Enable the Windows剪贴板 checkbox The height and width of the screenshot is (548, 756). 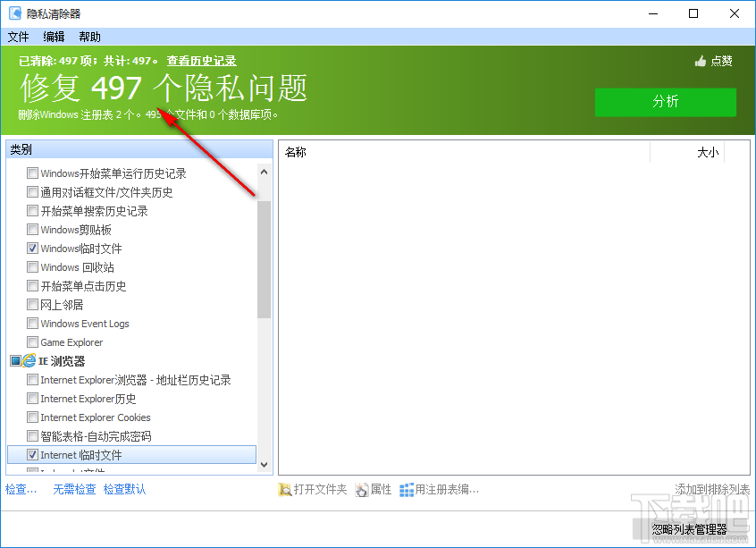32,229
